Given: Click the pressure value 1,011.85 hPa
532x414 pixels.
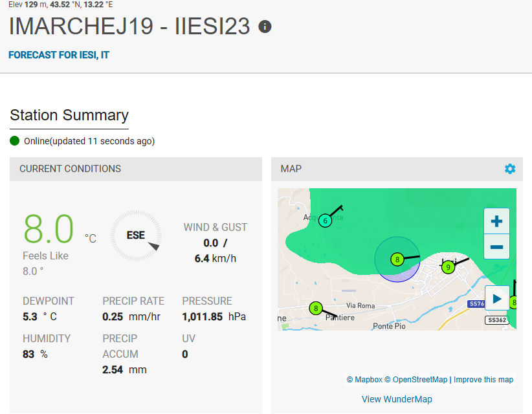Looking at the screenshot, I should pos(214,317).
